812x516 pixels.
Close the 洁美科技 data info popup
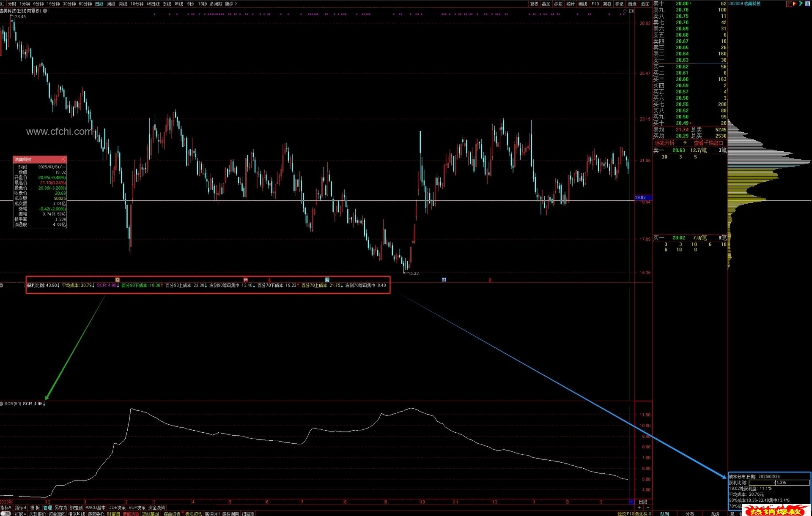pyautogui.click(x=63, y=159)
